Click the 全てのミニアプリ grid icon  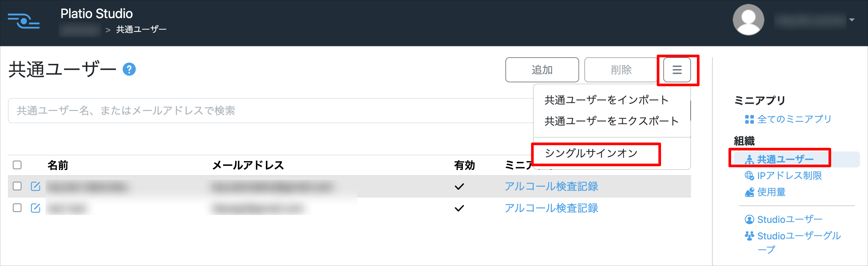point(750,120)
